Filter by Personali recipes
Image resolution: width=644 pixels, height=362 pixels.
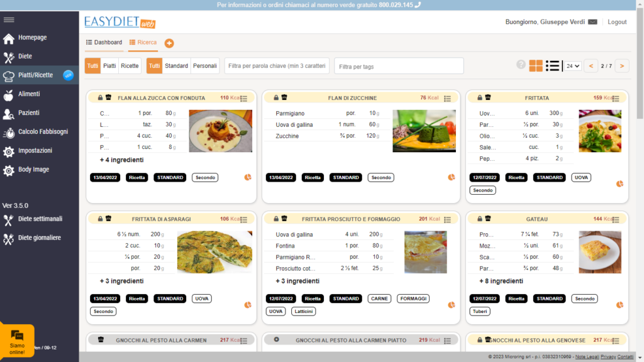(205, 65)
